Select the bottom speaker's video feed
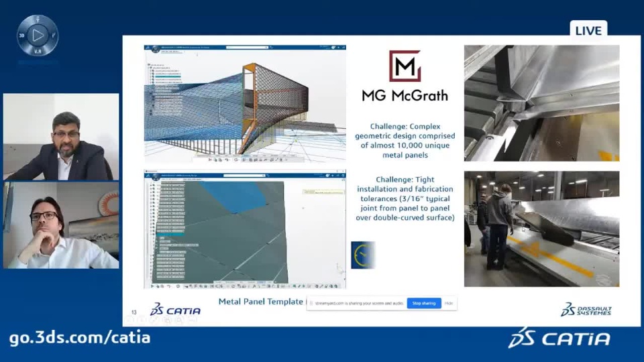The image size is (644, 362). 61,225
